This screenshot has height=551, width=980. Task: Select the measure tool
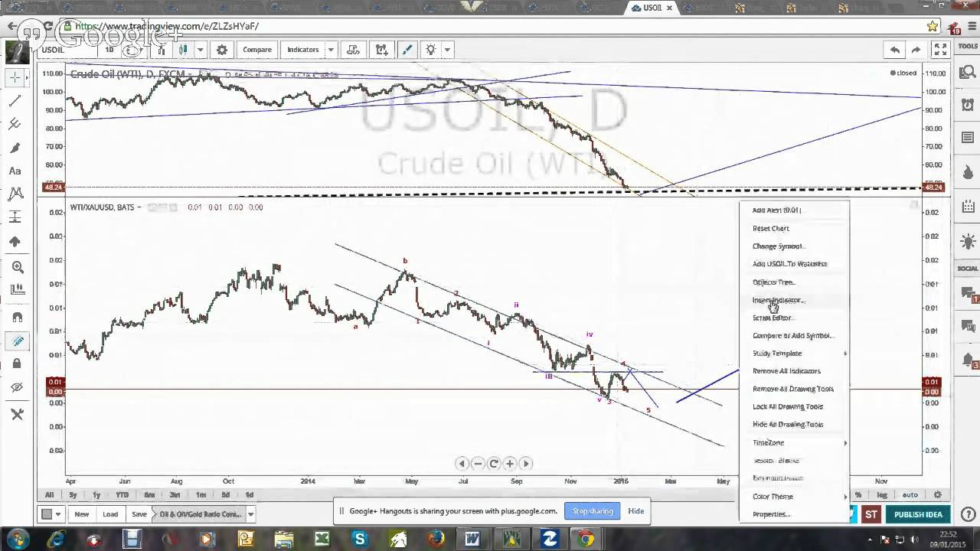[17, 290]
